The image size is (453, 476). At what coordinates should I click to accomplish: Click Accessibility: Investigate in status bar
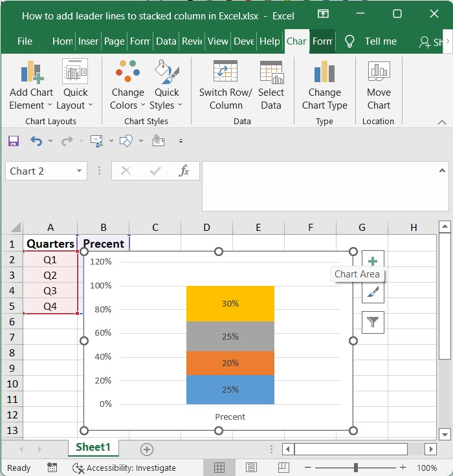(124, 468)
